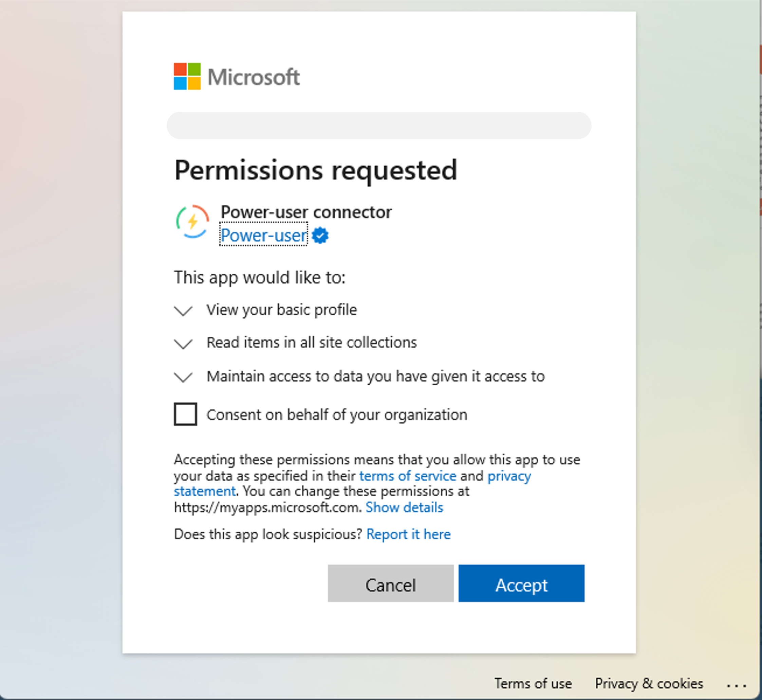762x700 pixels.
Task: Click the gray account banner field
Action: point(379,125)
